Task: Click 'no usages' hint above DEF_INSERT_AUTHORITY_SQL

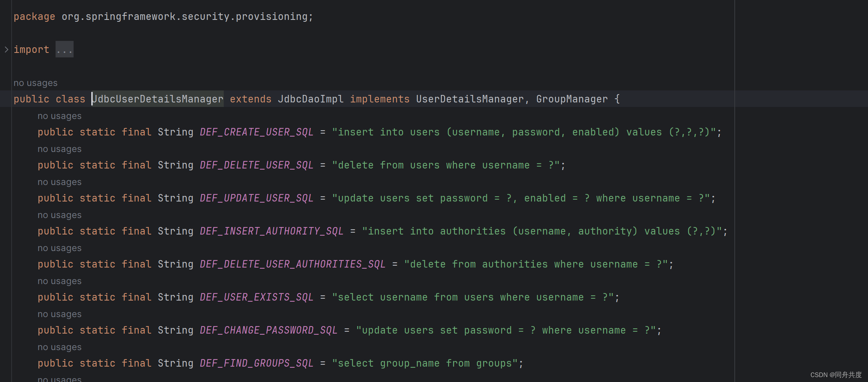Action: [59, 215]
